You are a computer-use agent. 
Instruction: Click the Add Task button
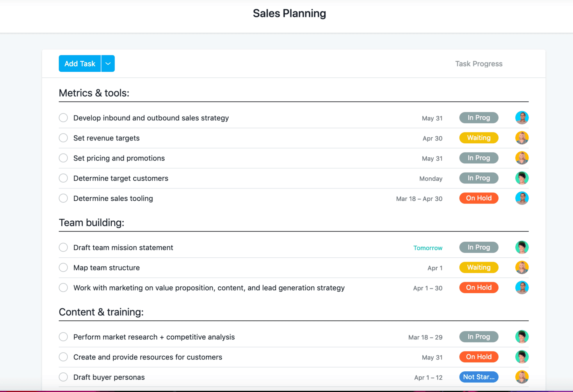pos(79,63)
